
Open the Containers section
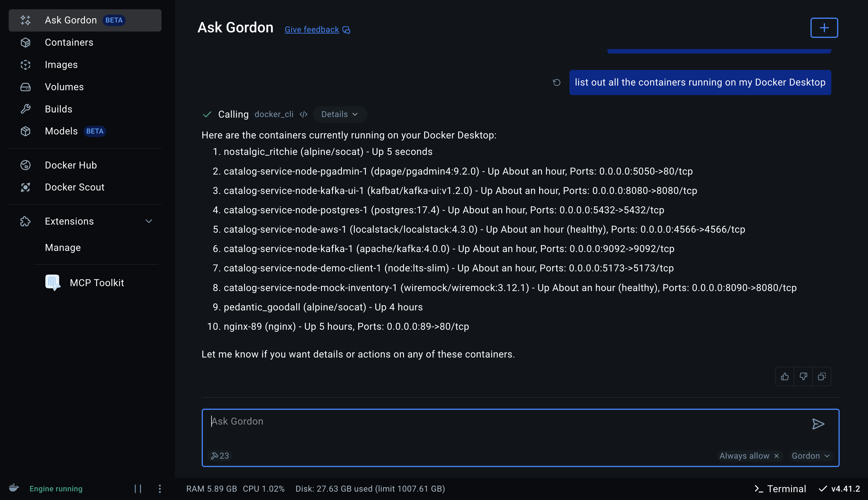pyautogui.click(x=69, y=42)
